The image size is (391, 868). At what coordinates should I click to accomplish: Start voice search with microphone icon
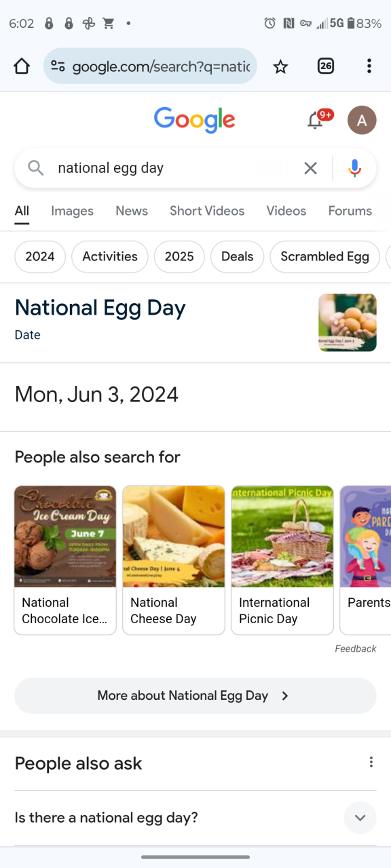point(354,168)
